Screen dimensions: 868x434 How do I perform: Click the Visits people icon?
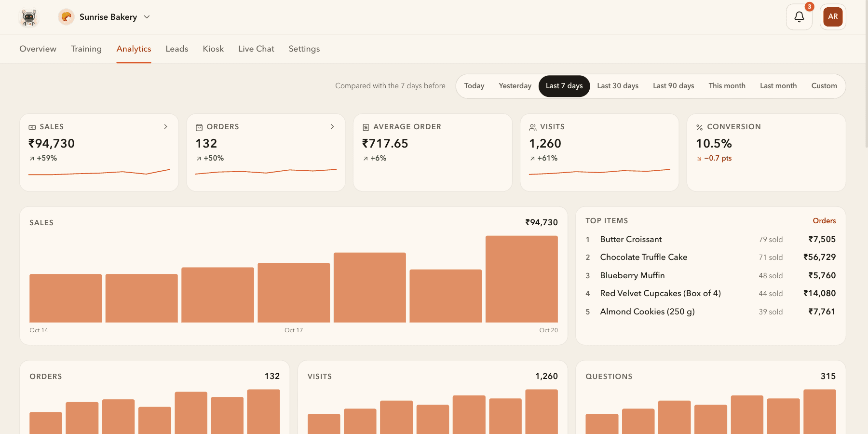pyautogui.click(x=533, y=127)
